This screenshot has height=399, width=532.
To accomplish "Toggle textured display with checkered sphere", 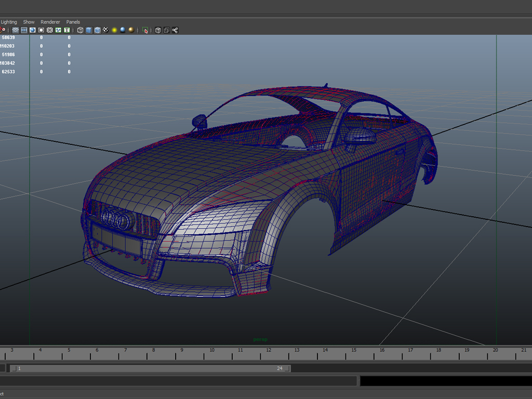I will pyautogui.click(x=105, y=30).
